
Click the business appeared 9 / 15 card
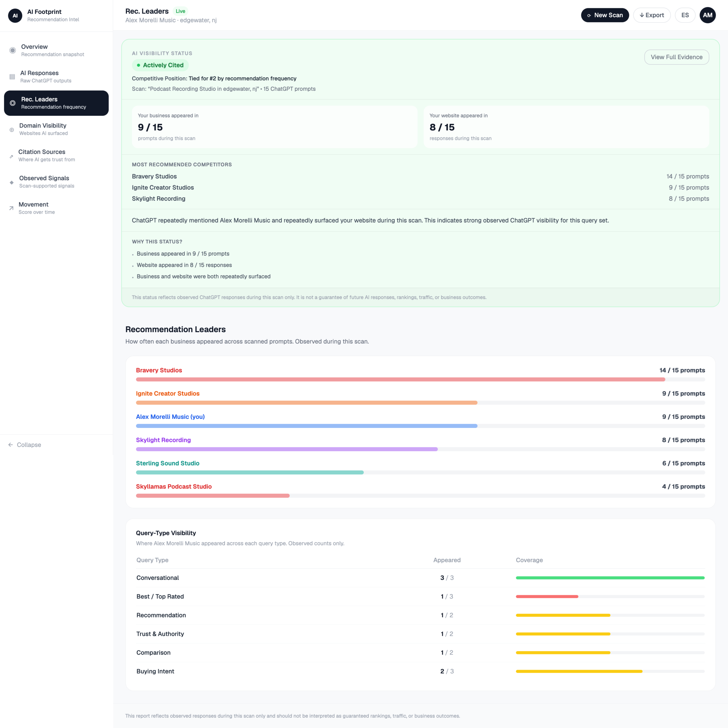tap(275, 127)
